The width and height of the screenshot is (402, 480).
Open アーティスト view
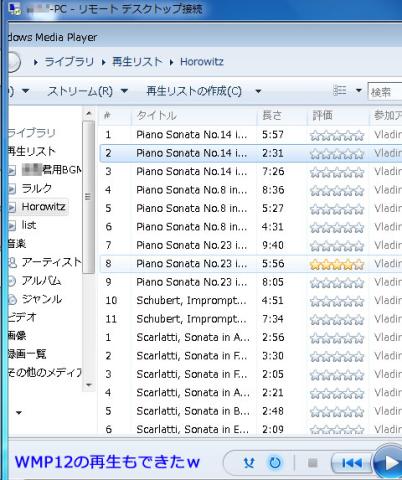52,262
